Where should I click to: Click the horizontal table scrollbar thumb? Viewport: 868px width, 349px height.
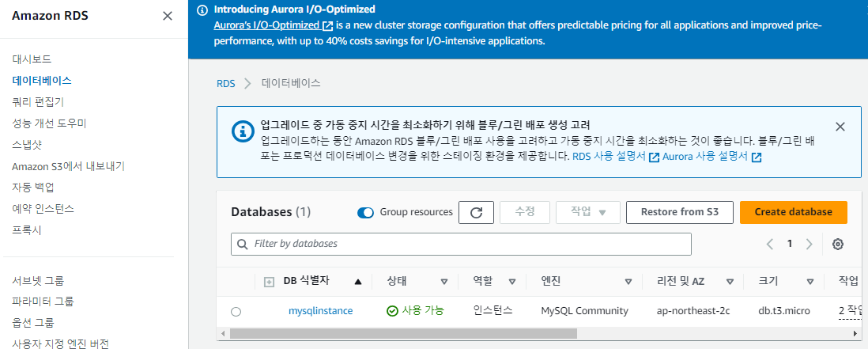(403, 333)
